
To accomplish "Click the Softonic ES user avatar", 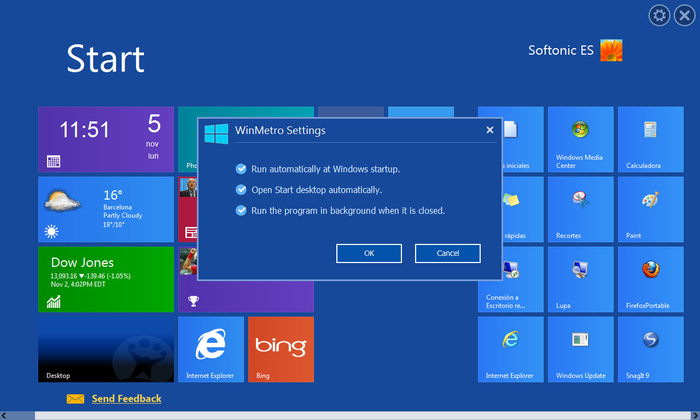I will (611, 50).
